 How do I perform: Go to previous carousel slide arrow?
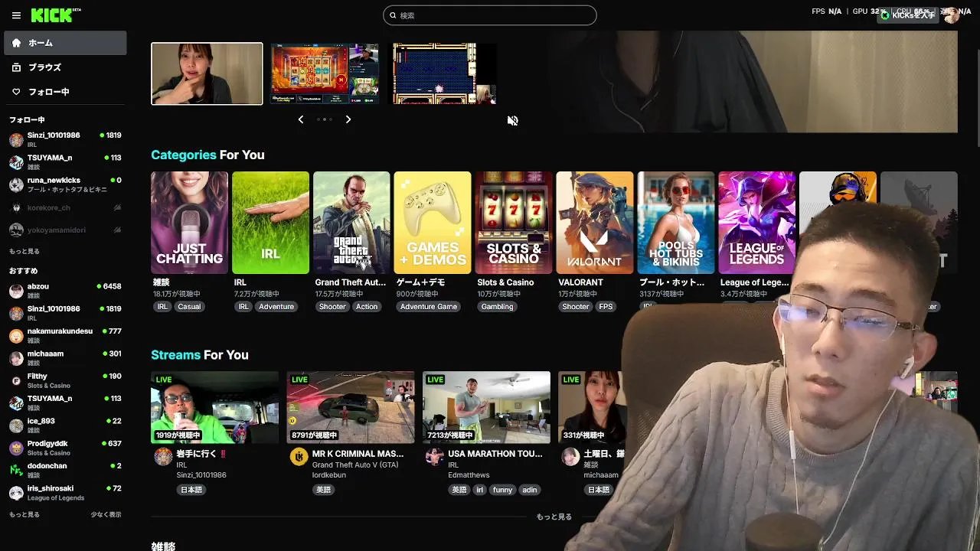tap(301, 119)
